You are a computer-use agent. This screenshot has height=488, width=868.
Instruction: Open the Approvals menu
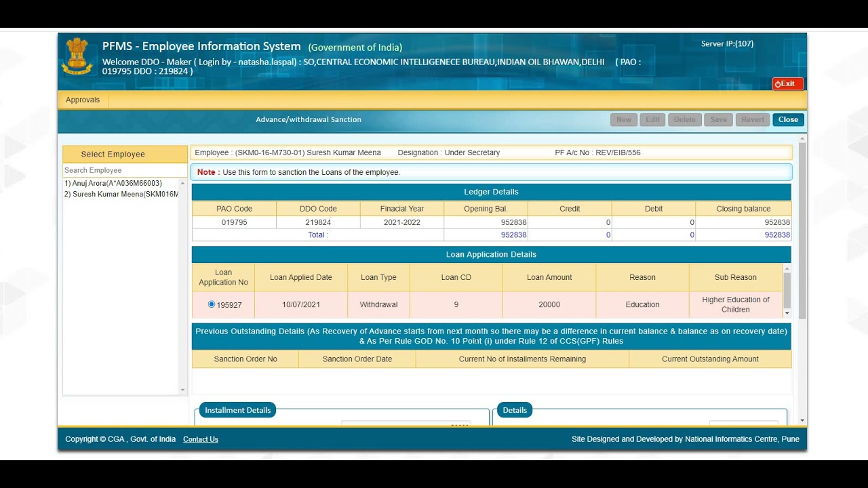pos(83,100)
